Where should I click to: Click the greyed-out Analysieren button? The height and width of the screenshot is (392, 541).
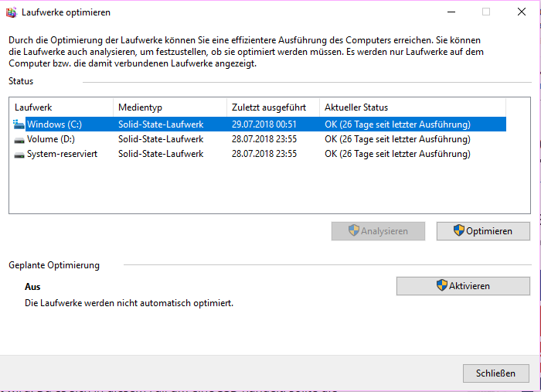(x=378, y=231)
